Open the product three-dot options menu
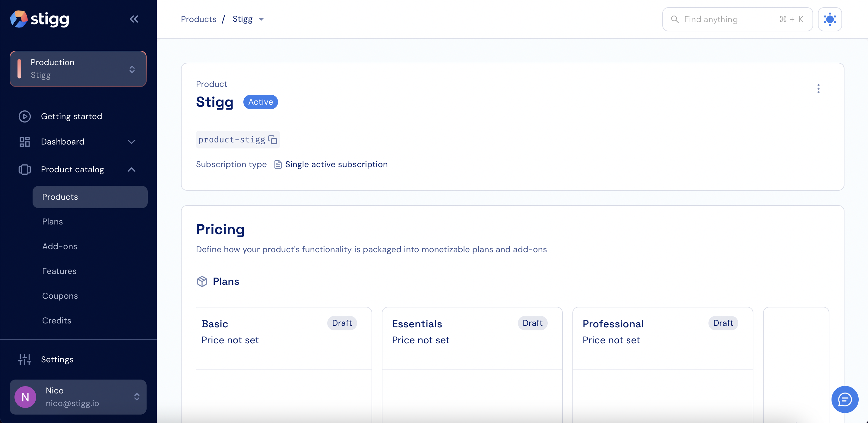 point(818,89)
